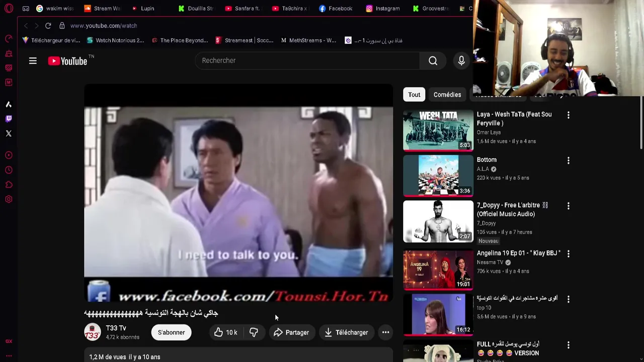Open 7_Dopyy Free L'arbitre thumbnail
This screenshot has height=362, width=644.
pos(438,221)
